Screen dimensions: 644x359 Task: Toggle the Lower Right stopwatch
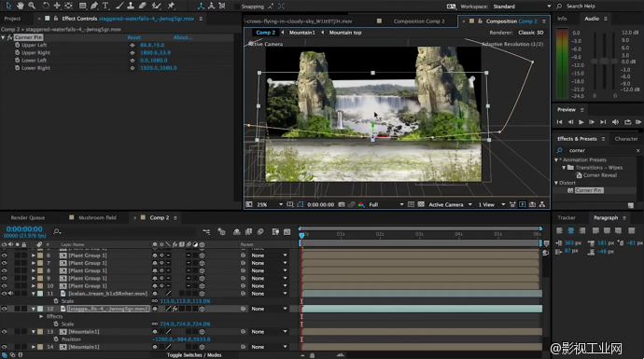coord(17,68)
